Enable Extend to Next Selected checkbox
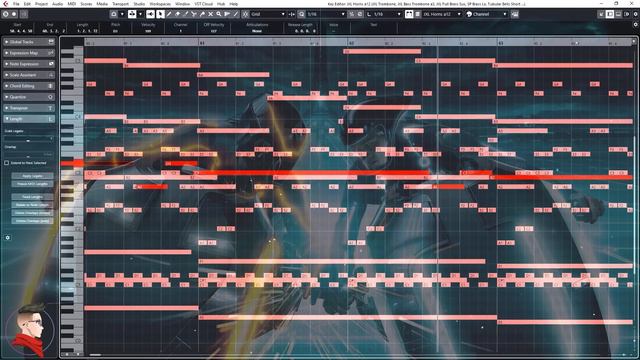Viewport: 640px width, 360px height. (7, 163)
